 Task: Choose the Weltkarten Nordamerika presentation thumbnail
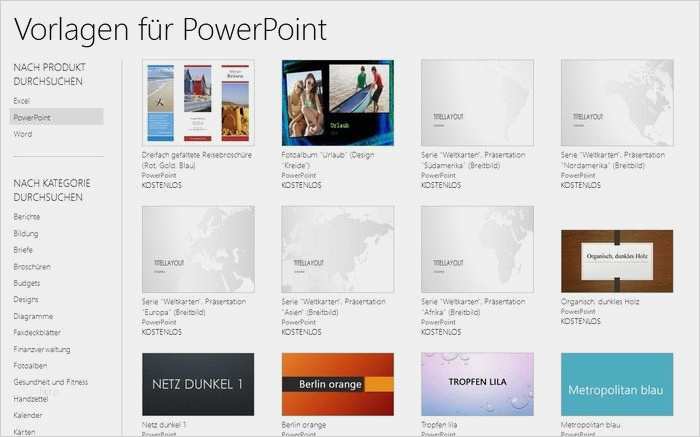(616, 103)
